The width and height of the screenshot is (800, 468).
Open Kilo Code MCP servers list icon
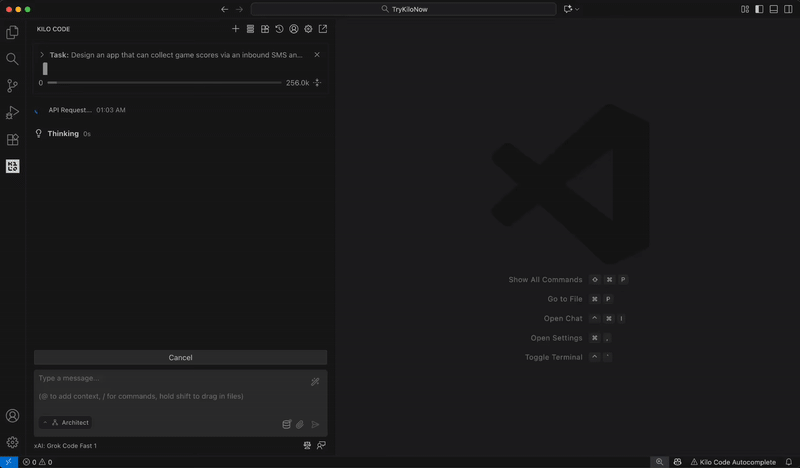click(250, 29)
